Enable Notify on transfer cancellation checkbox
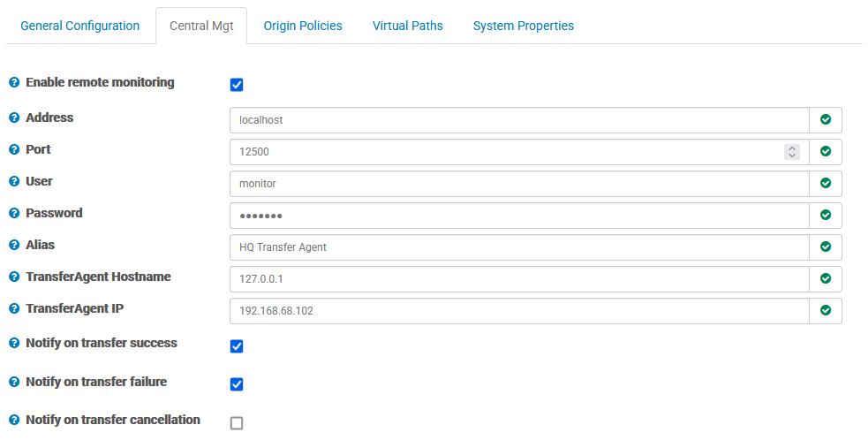Image resolution: width=868 pixels, height=440 pixels. [x=237, y=423]
